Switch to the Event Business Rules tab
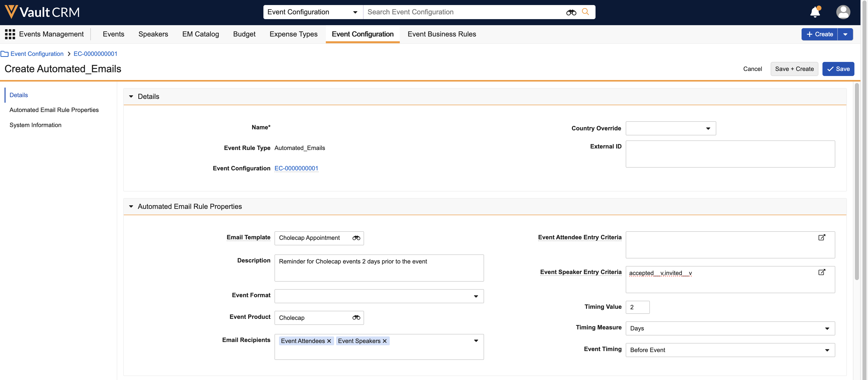 click(x=441, y=34)
